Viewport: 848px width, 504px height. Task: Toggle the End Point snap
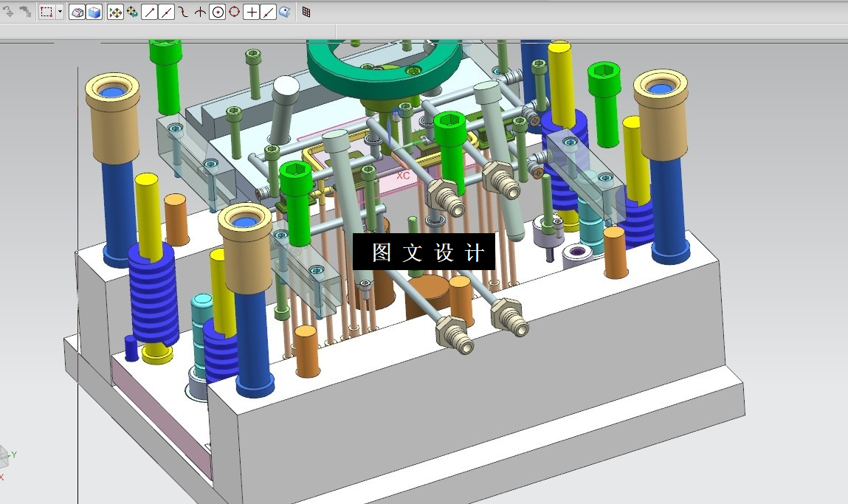[149, 12]
